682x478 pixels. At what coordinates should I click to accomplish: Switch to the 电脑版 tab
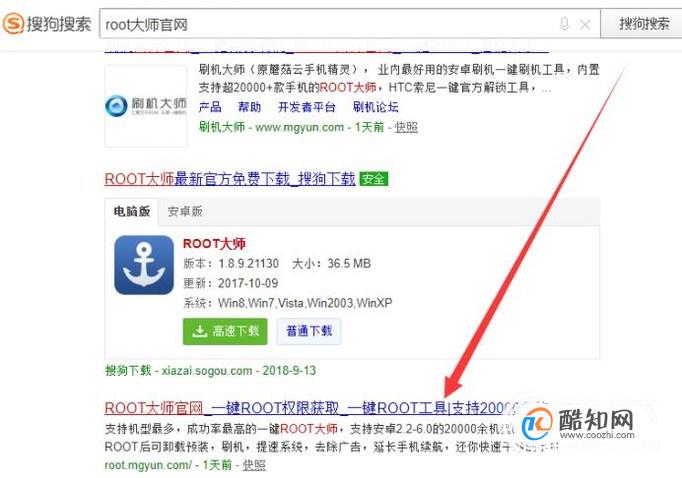click(132, 212)
